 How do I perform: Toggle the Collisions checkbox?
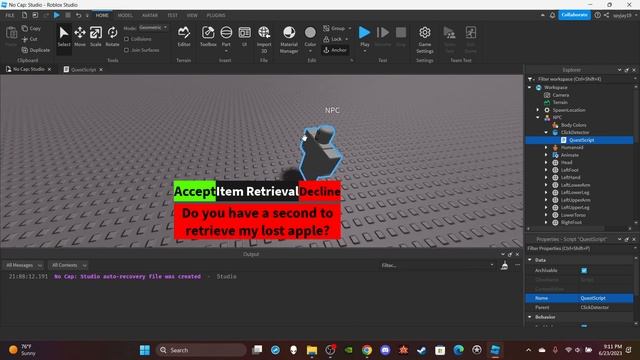click(127, 39)
